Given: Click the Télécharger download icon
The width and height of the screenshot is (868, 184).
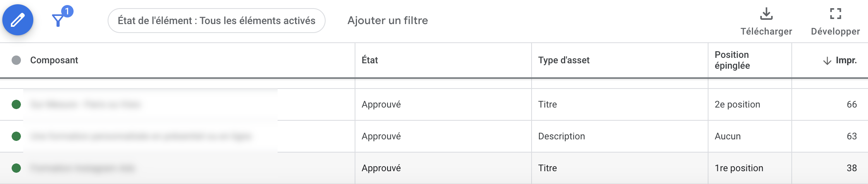Looking at the screenshot, I should click(766, 14).
